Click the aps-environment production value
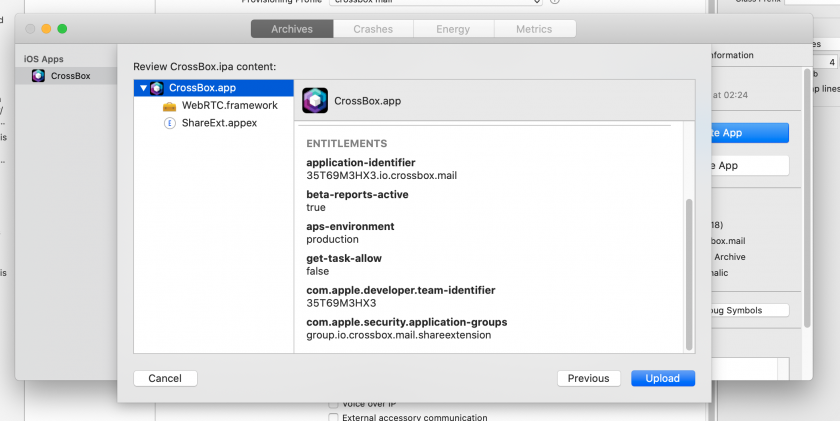 tap(333, 239)
